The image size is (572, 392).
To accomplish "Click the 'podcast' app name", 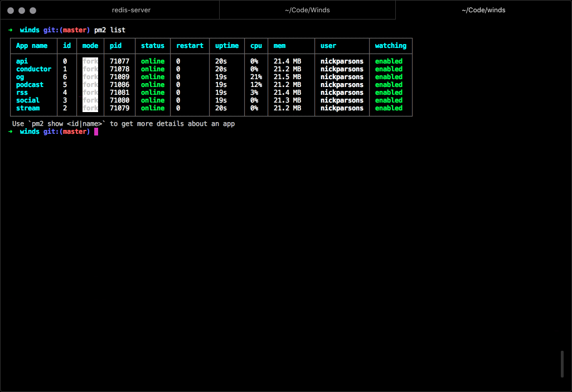I will (x=30, y=85).
